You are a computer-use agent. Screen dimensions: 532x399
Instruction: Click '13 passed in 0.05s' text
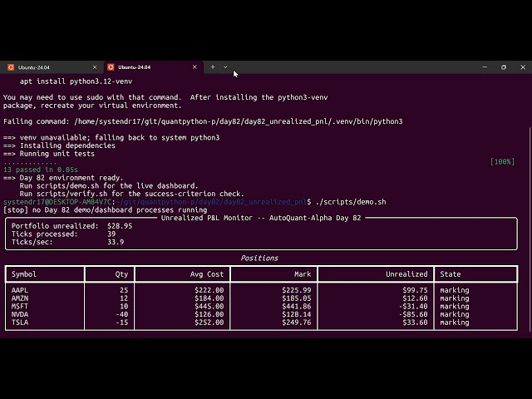tap(41, 170)
